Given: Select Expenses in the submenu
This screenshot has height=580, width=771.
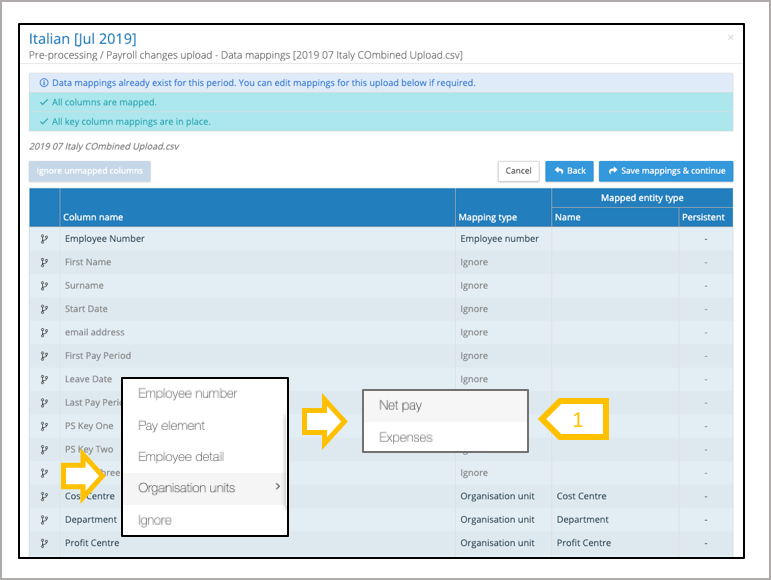Looking at the screenshot, I should (x=405, y=437).
